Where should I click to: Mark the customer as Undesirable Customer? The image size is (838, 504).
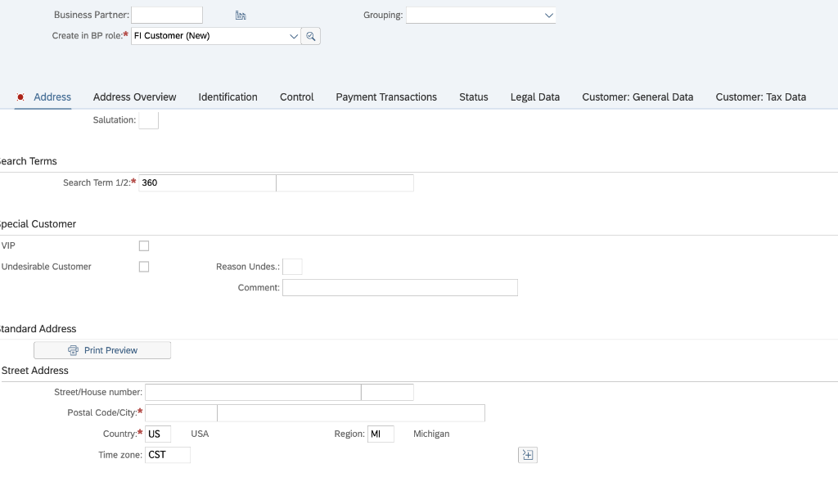pos(144,266)
